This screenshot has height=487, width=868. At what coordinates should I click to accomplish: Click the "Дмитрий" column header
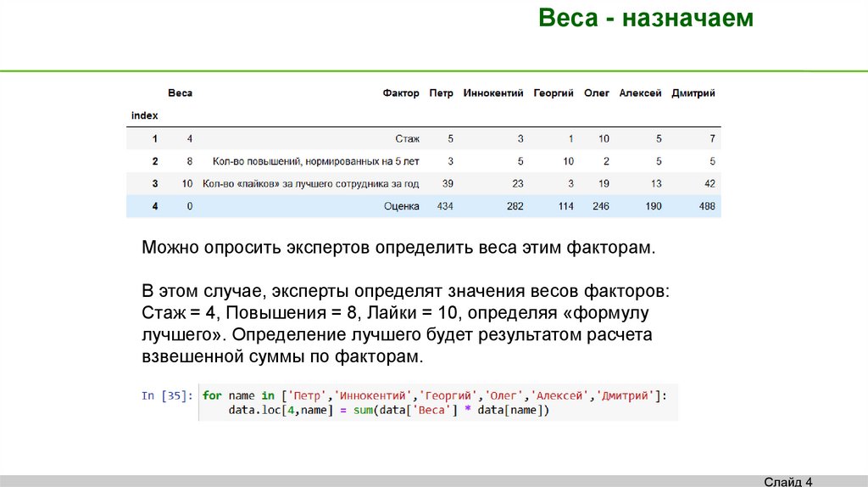click(693, 93)
